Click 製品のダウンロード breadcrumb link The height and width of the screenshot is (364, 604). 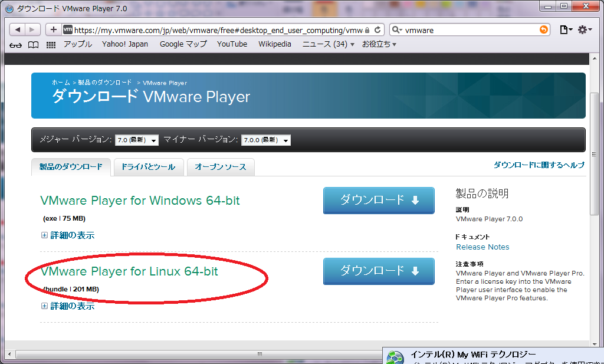click(105, 83)
